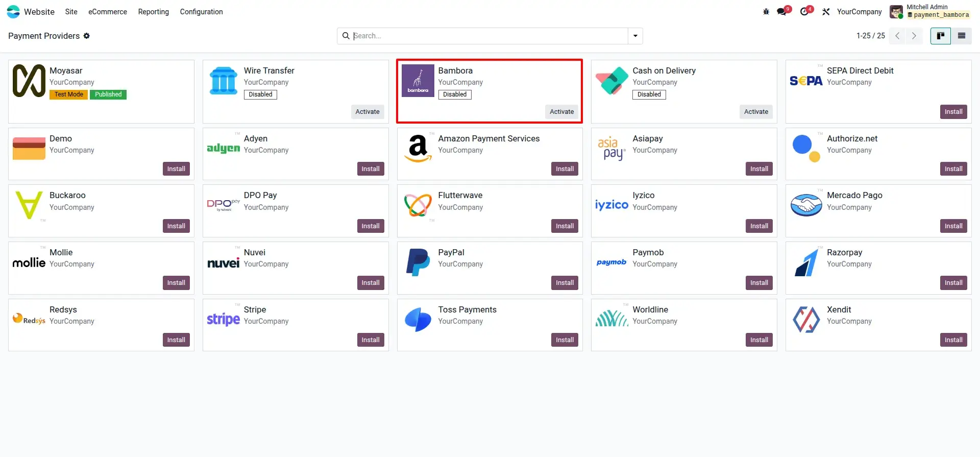The image size is (980, 457).
Task: Click the SEPA Direct Debit logo
Action: click(x=806, y=81)
